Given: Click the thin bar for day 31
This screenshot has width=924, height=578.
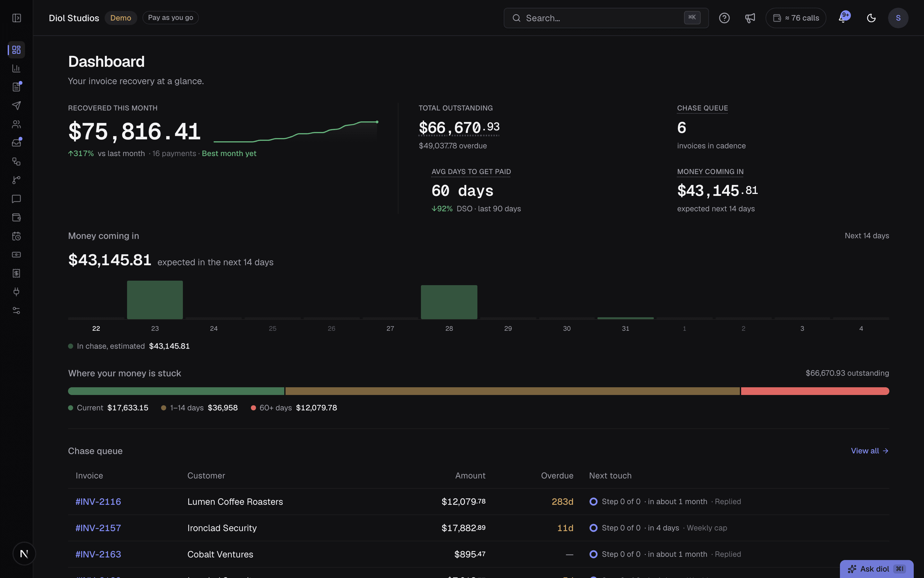Looking at the screenshot, I should pyautogui.click(x=625, y=318).
